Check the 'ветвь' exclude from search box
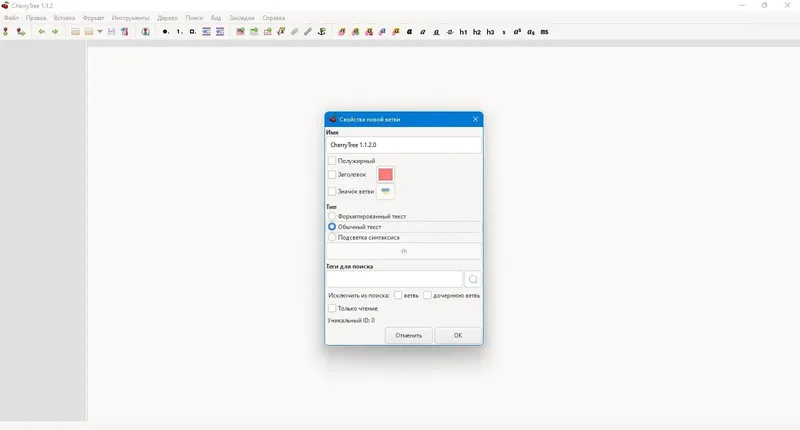The image size is (800, 430). [398, 295]
